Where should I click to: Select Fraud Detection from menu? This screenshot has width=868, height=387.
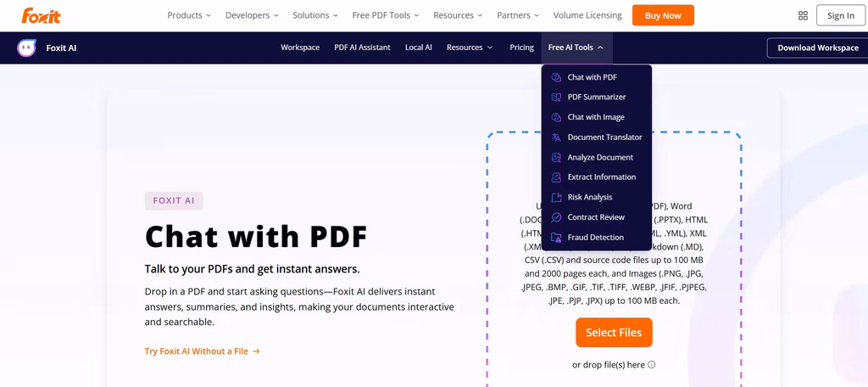coord(596,238)
